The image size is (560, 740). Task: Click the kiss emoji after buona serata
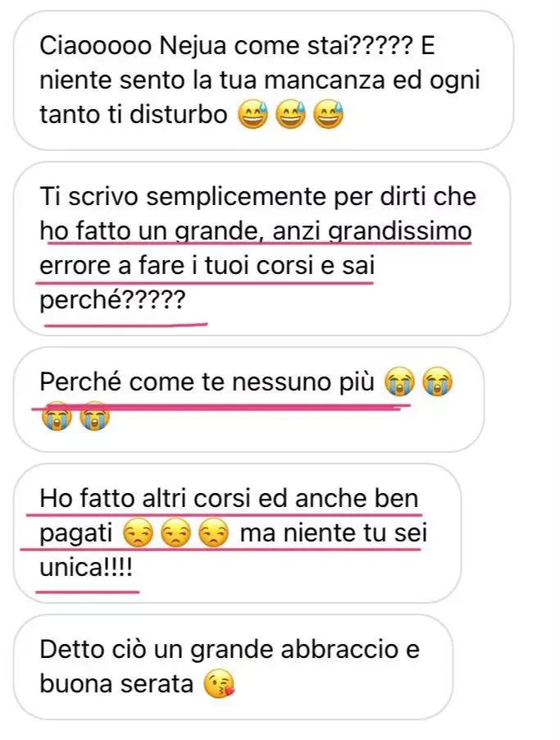(220, 685)
